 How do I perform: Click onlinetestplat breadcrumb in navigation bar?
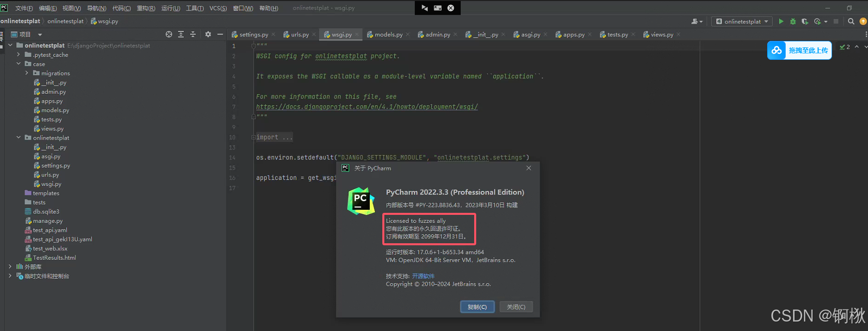(65, 21)
